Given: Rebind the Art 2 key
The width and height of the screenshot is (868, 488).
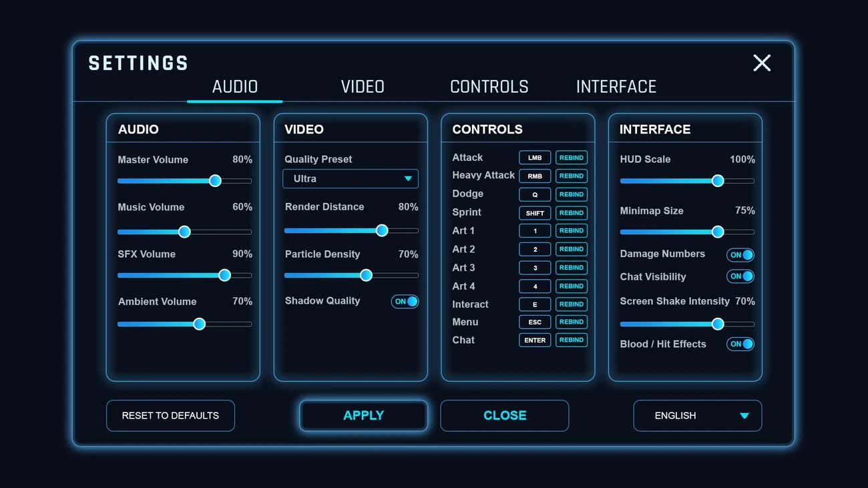Looking at the screenshot, I should pos(572,249).
